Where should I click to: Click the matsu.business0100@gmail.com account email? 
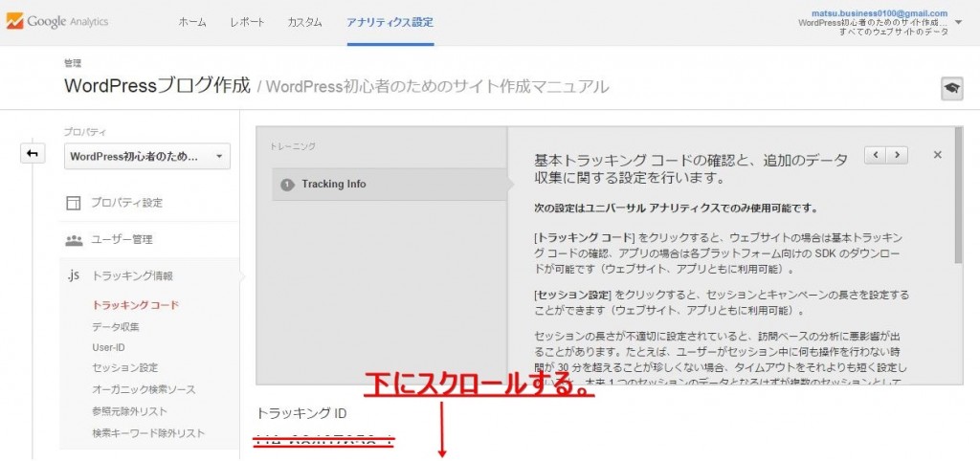click(x=880, y=13)
